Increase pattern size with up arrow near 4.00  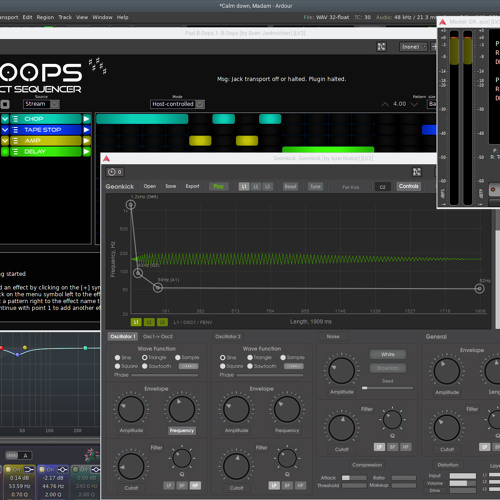tap(385, 104)
